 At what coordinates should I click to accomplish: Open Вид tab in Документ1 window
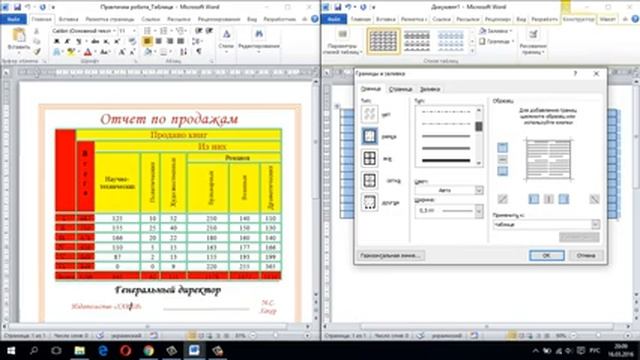(521, 19)
